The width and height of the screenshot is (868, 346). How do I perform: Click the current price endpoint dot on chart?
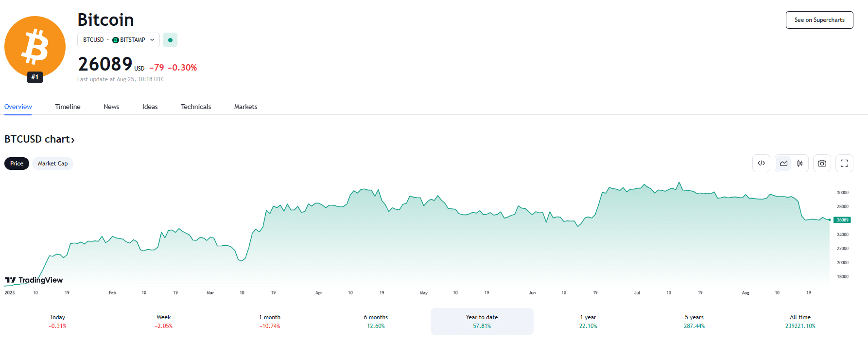click(830, 220)
